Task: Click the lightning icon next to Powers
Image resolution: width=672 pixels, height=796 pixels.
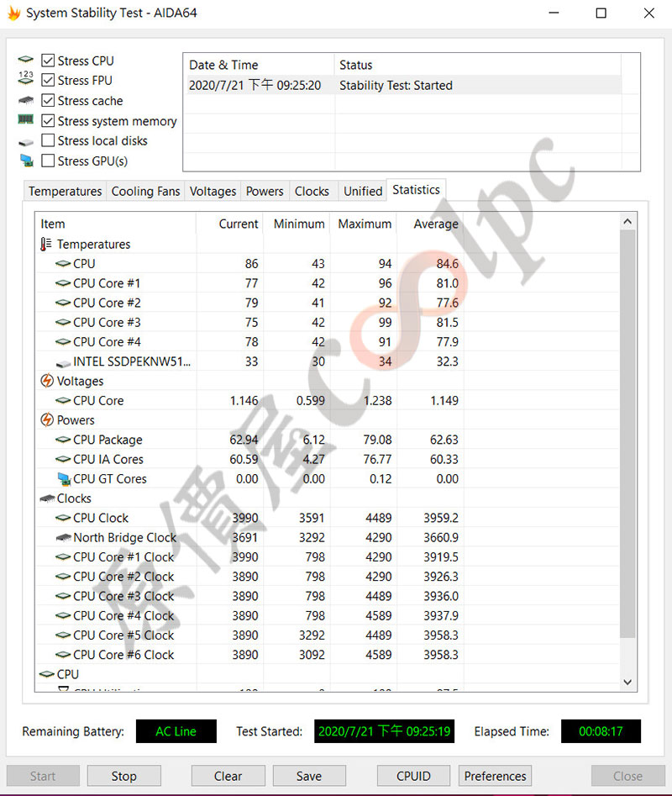Action: (47, 419)
